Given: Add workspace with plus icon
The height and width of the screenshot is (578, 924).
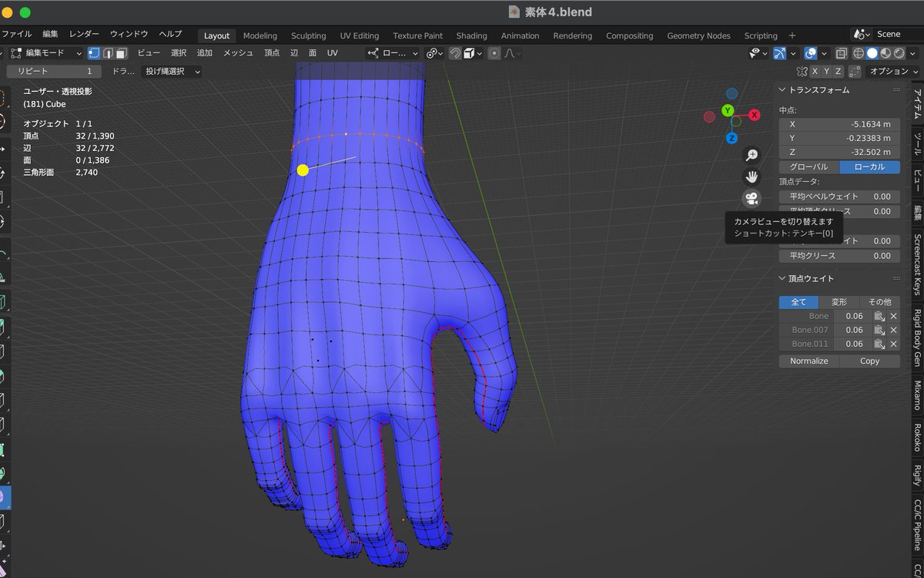Looking at the screenshot, I should 792,35.
